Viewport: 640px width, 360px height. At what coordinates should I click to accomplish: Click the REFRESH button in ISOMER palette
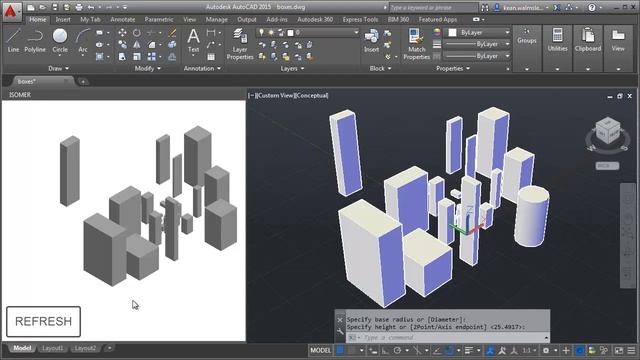[43, 322]
